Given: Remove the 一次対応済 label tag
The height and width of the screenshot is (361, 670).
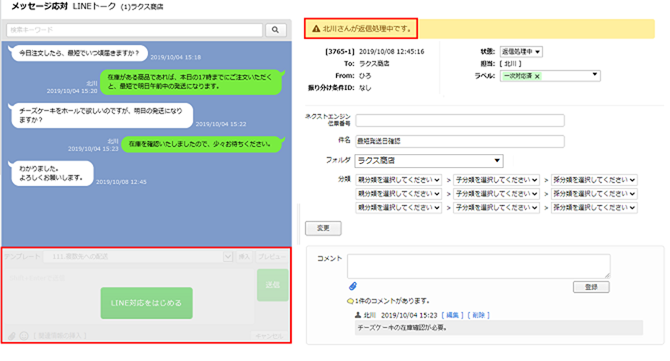Looking at the screenshot, I should 538,76.
